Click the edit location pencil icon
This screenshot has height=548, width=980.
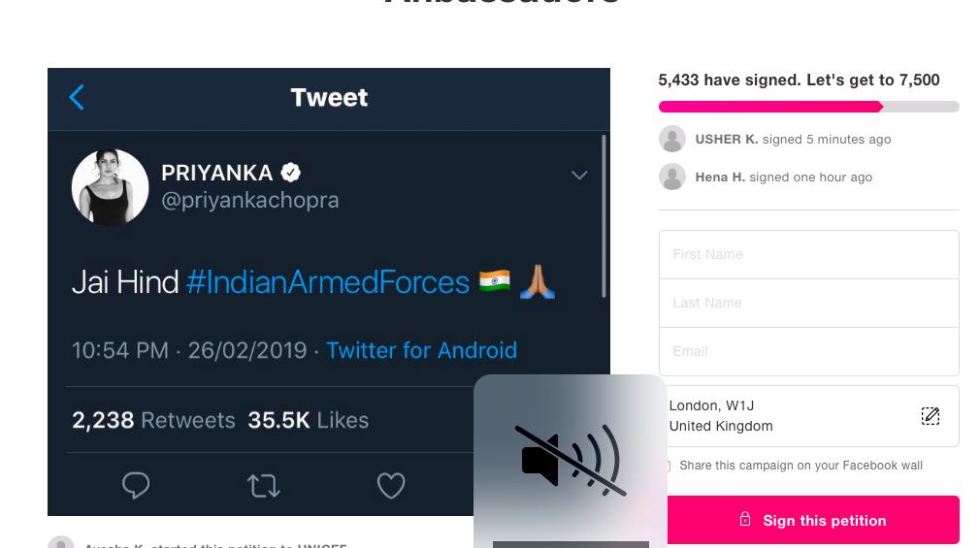(930, 416)
